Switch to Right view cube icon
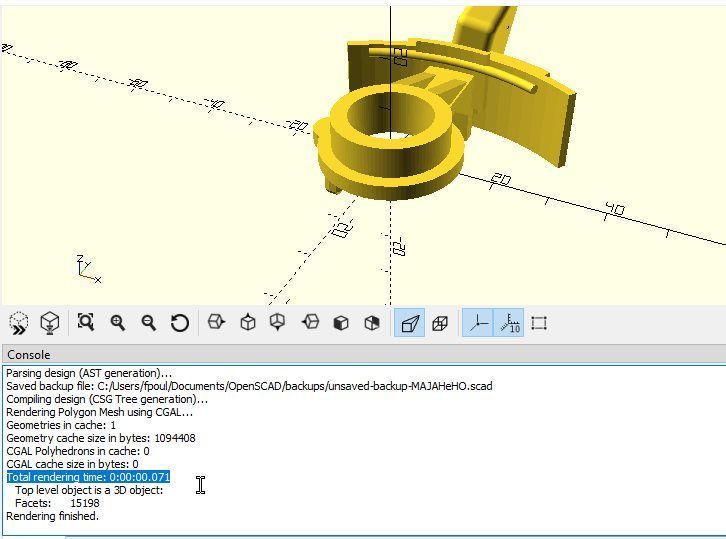This screenshot has width=726, height=539. 216,322
